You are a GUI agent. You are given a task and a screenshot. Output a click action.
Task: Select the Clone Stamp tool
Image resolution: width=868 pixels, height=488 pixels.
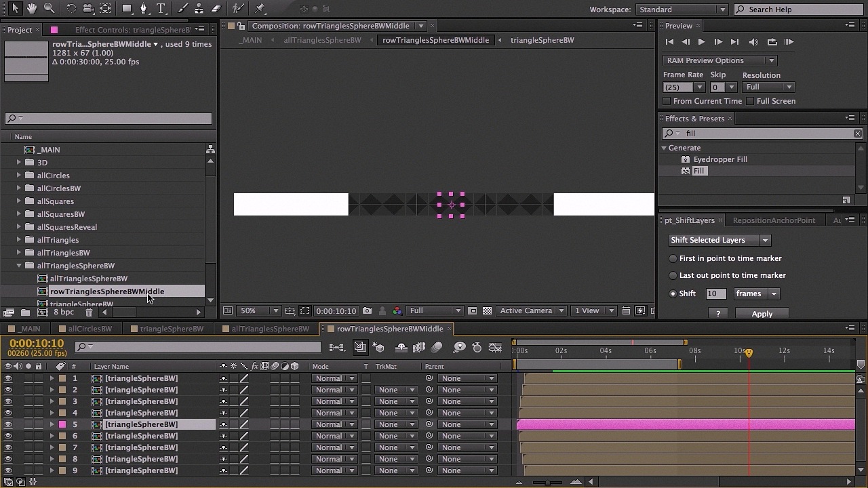tap(199, 9)
